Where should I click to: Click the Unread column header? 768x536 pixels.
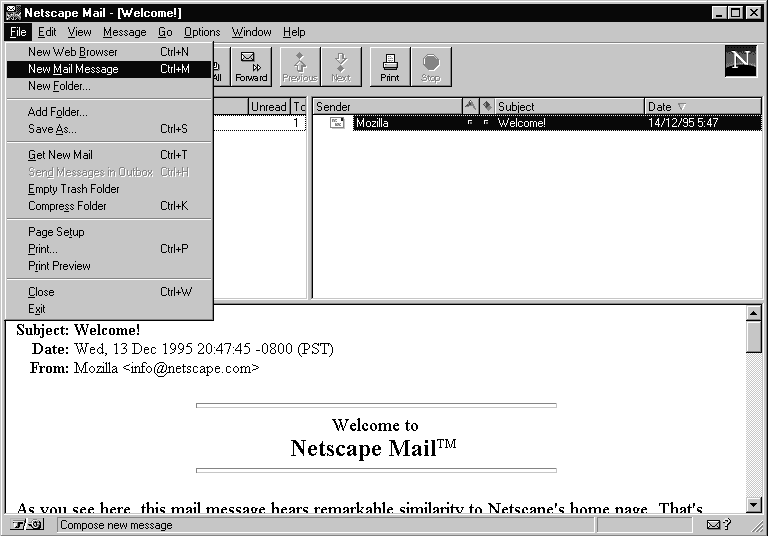pyautogui.click(x=268, y=106)
